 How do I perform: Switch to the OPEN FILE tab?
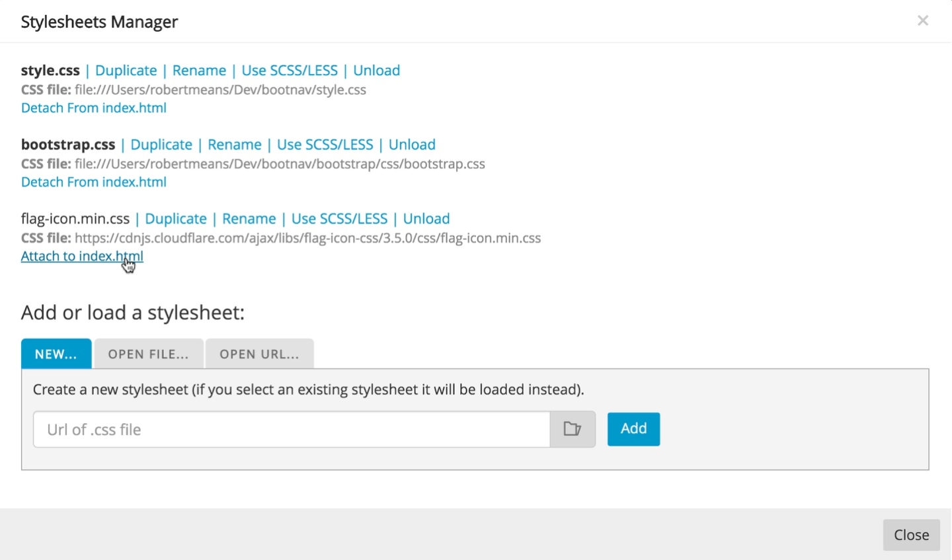tap(148, 354)
